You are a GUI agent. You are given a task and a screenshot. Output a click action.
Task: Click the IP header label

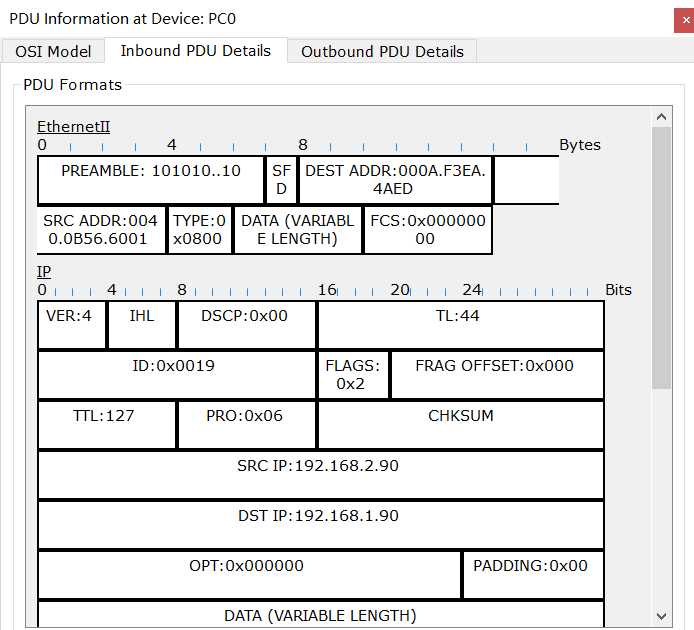(44, 271)
